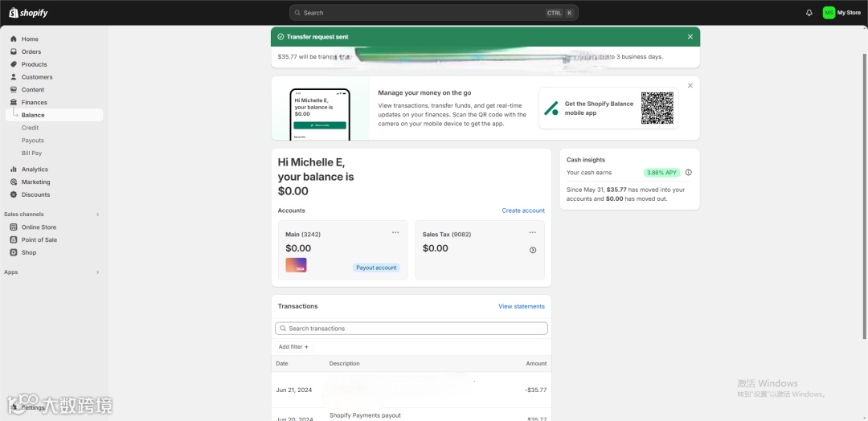Click the Cash insights heading

pos(586,160)
